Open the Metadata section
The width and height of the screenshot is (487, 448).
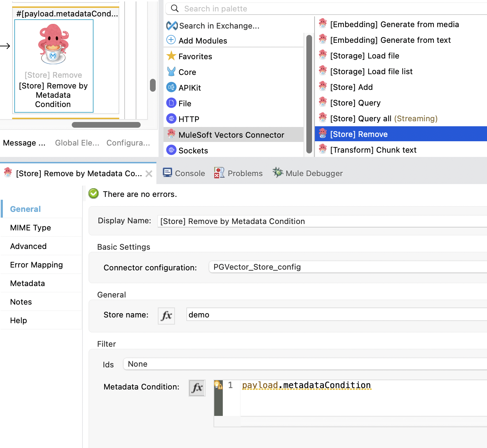41,283
